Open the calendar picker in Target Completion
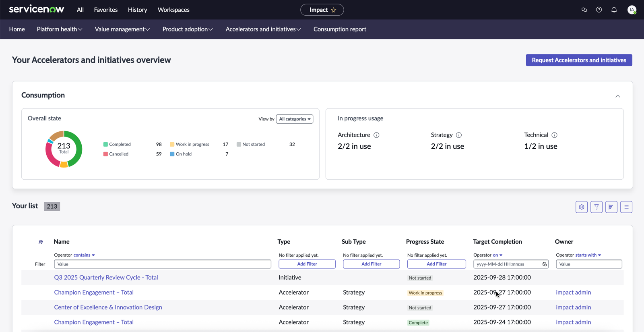The image size is (644, 332). [x=545, y=264]
